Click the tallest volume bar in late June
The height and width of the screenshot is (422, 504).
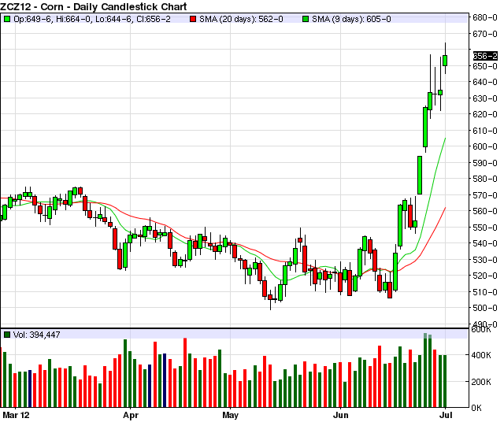[425, 370]
